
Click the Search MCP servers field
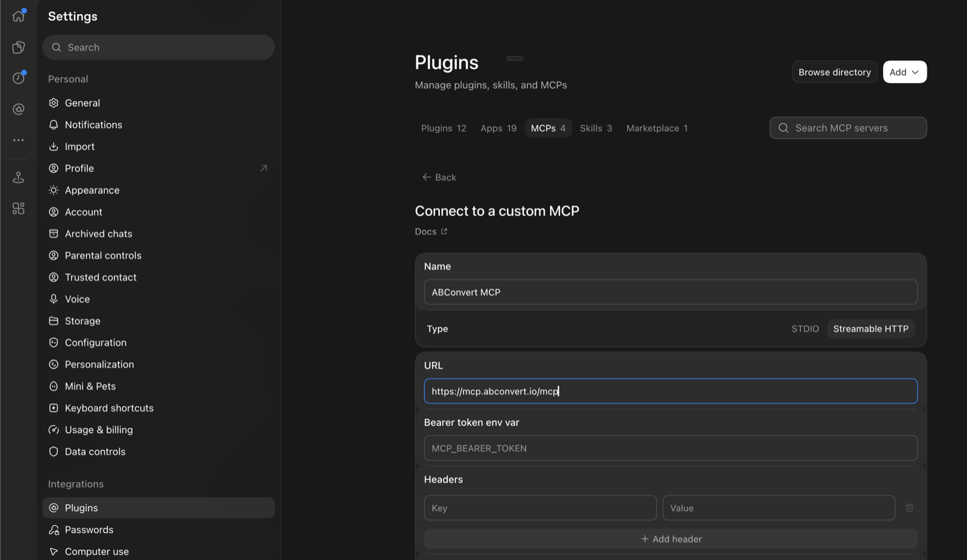tap(848, 128)
